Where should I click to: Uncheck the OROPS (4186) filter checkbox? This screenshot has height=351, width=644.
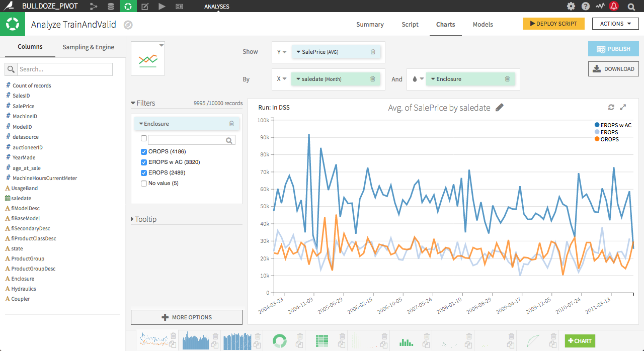[x=144, y=152]
